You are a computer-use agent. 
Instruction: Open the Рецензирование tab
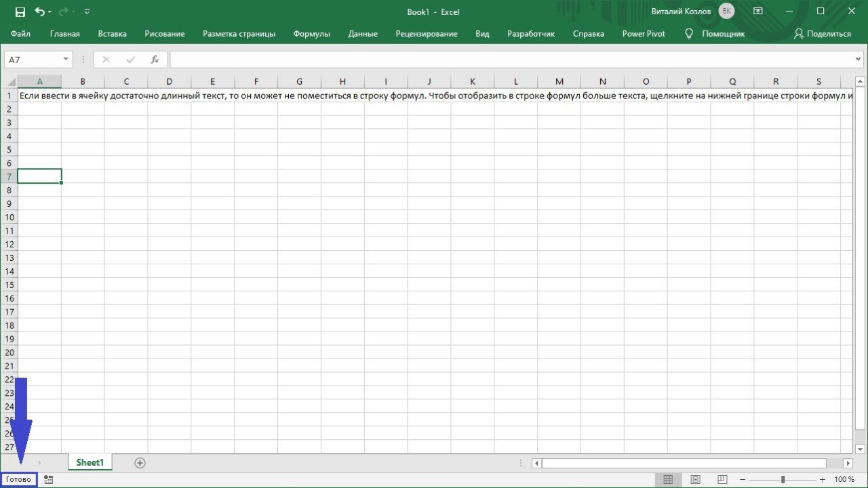(427, 34)
